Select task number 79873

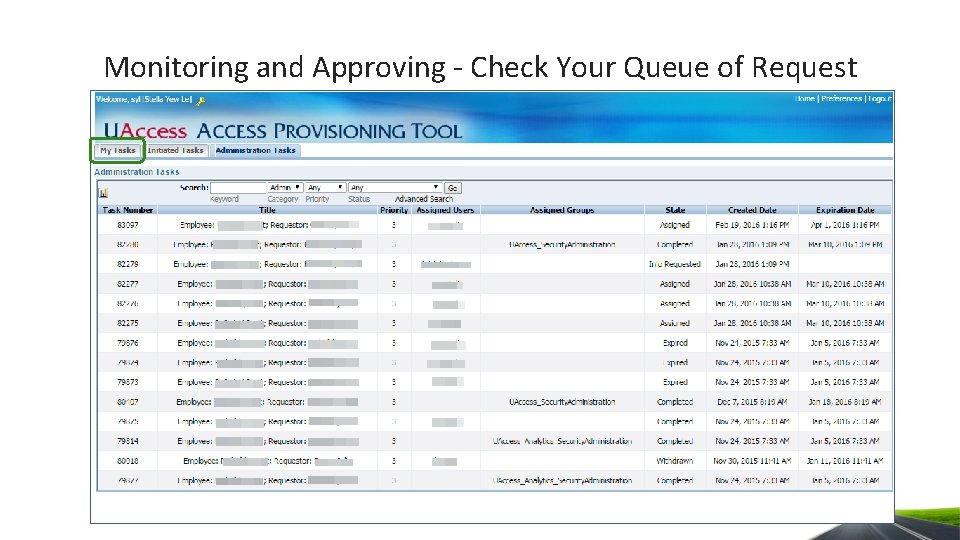click(x=127, y=382)
